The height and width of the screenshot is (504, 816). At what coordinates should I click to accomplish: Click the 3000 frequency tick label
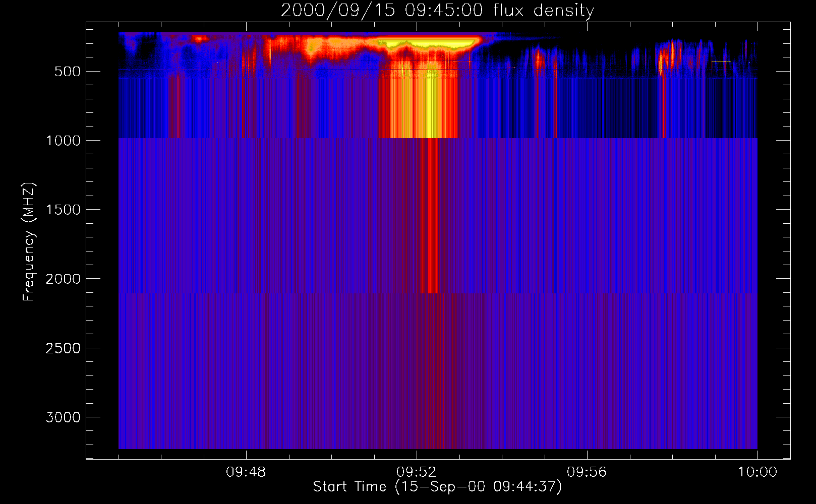coord(63,417)
